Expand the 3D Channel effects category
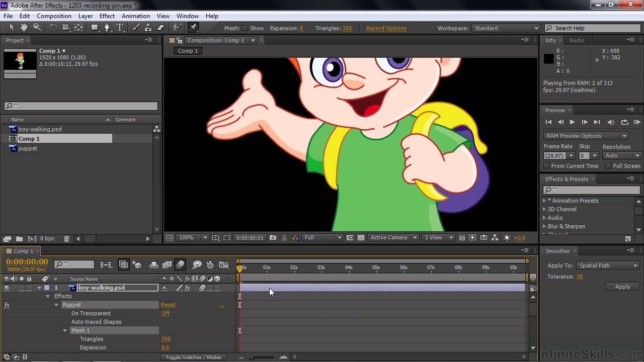The height and width of the screenshot is (362, 644). coord(544,209)
